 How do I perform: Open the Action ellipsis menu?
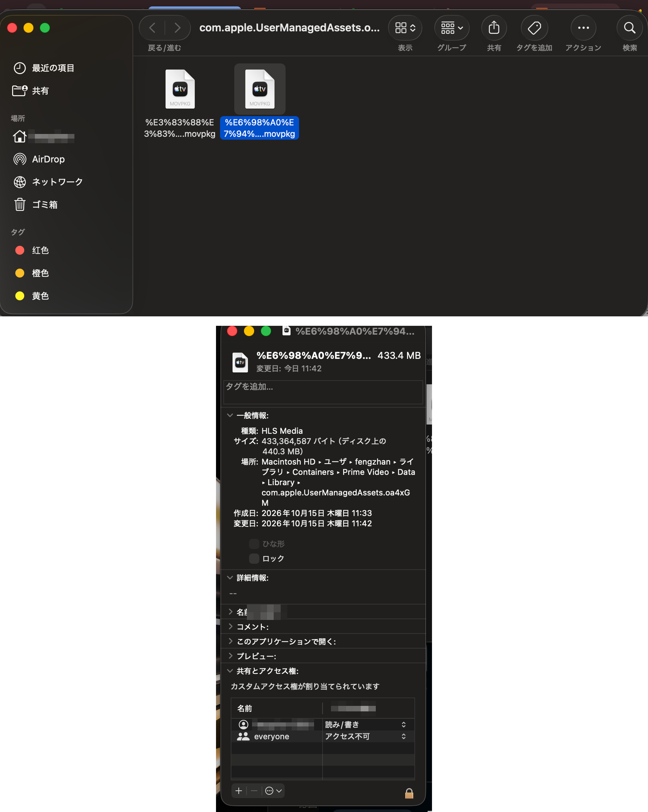pos(583,27)
